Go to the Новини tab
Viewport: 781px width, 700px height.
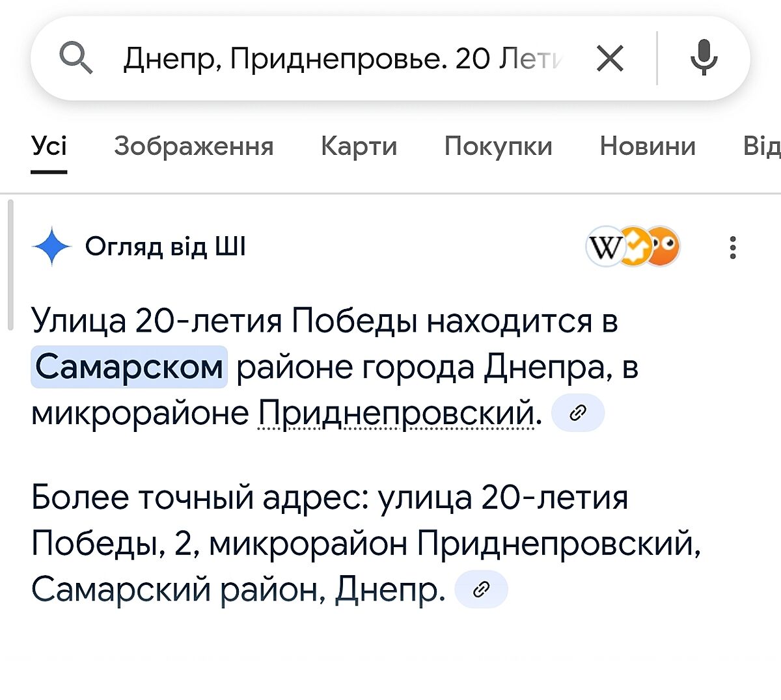pos(648,146)
